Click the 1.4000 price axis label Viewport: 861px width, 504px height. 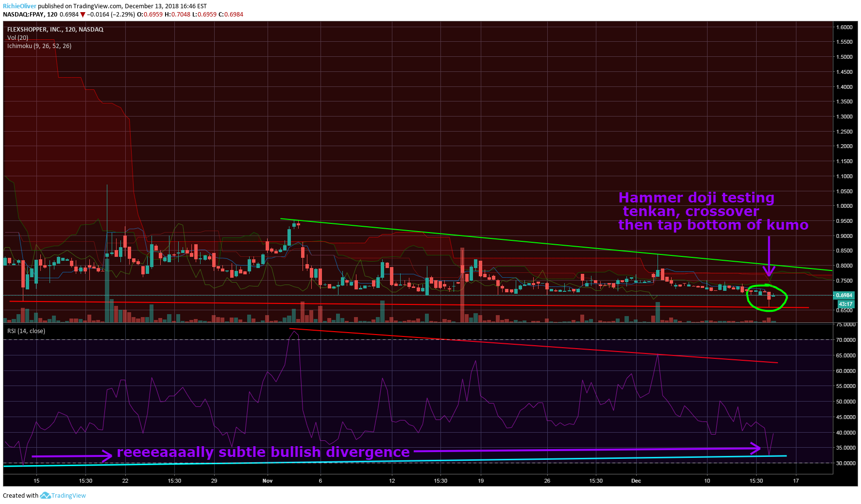(844, 87)
